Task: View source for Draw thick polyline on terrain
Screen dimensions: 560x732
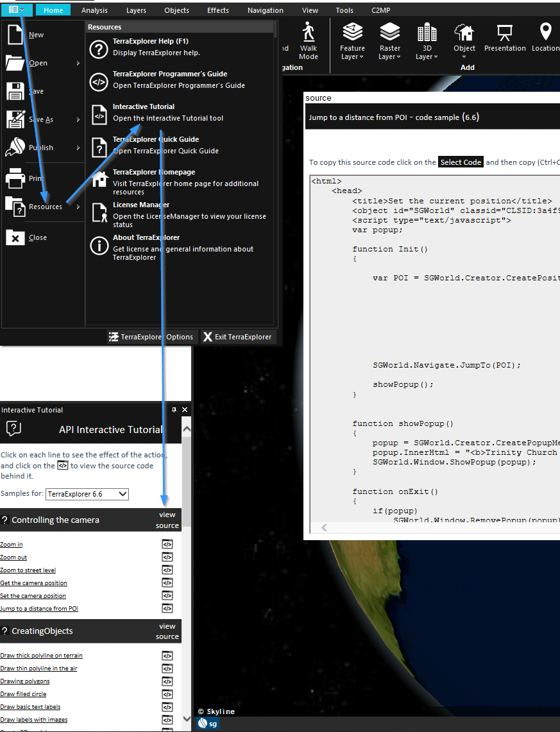Action: point(167,656)
